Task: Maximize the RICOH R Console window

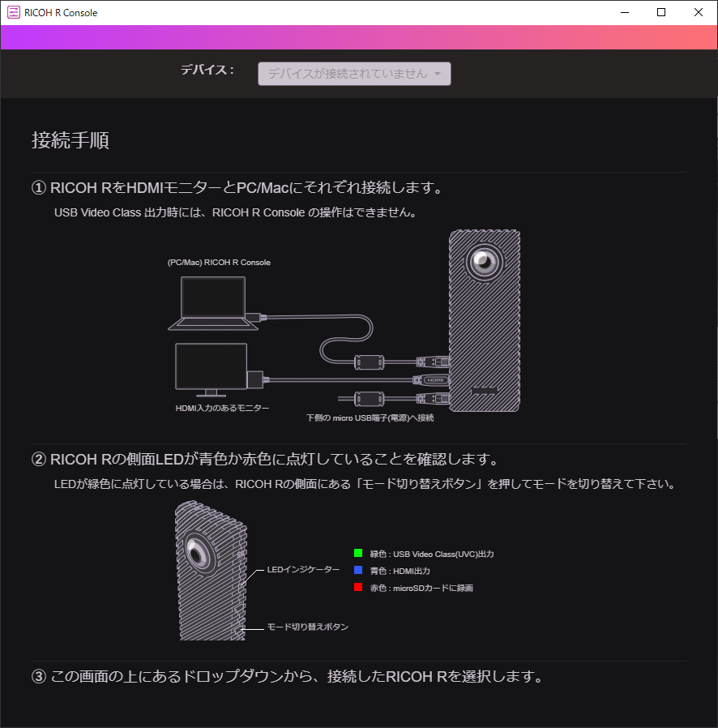Action: tap(661, 12)
